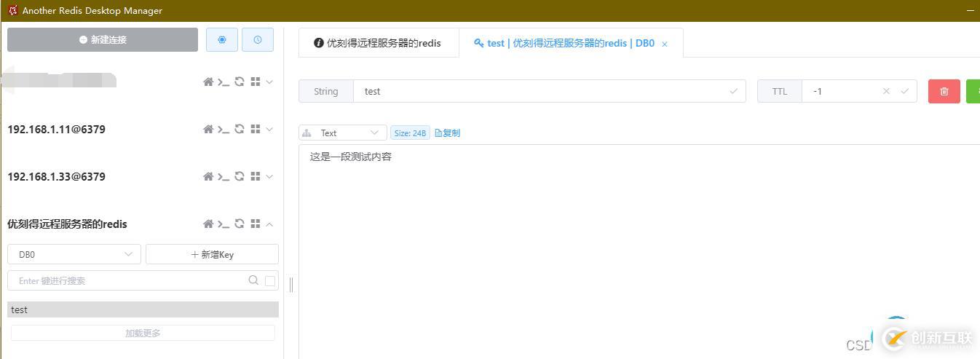Viewport: 980px width, 359px height.
Task: Click home icon for 192.168.1.11@6379
Action: 208,129
